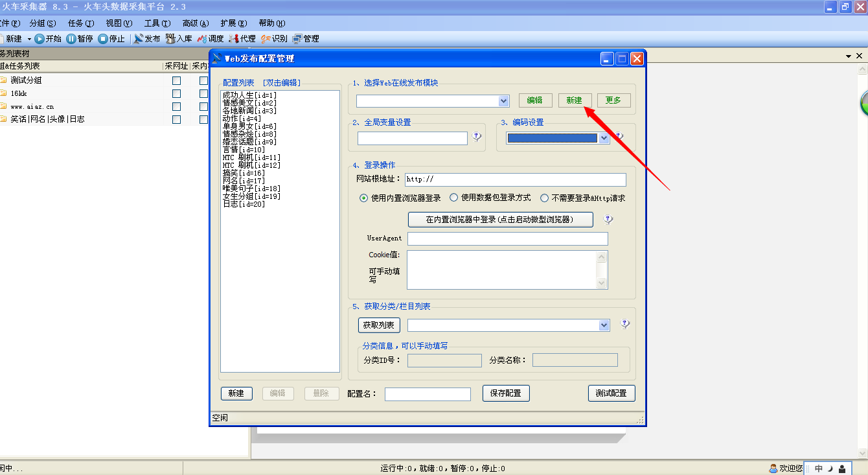The width and height of the screenshot is (868, 475).
Task: Click 新建 button below configuration list
Action: point(236,393)
